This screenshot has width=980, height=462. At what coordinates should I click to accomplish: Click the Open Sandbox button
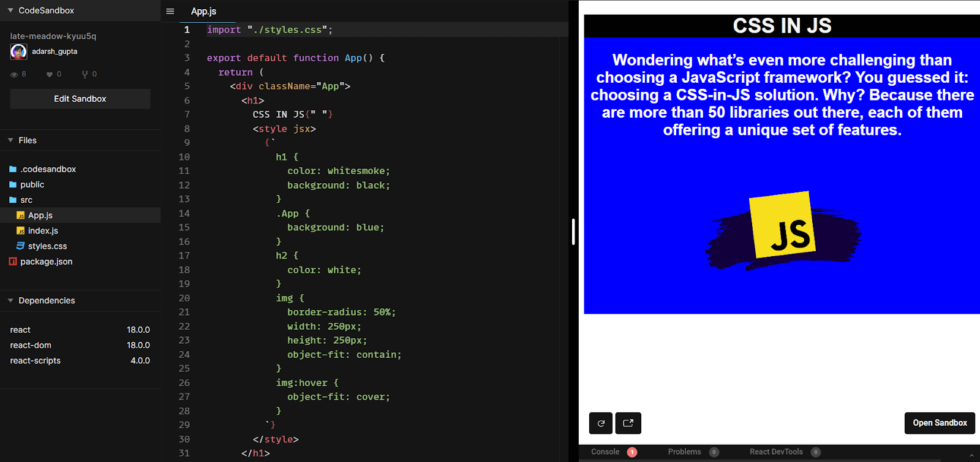pos(940,423)
